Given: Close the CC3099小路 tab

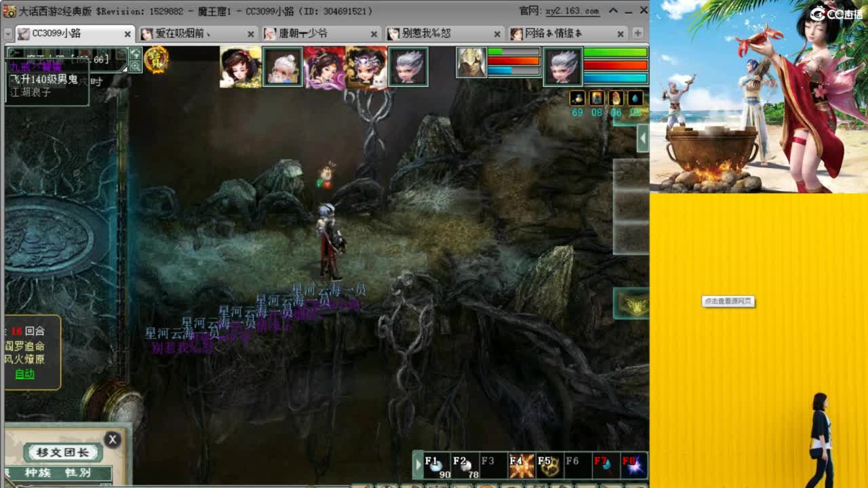Looking at the screenshot, I should pos(127,34).
